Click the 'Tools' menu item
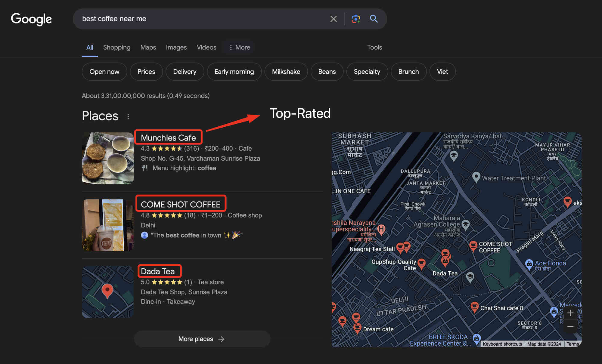The width and height of the screenshot is (602, 364). tap(374, 47)
